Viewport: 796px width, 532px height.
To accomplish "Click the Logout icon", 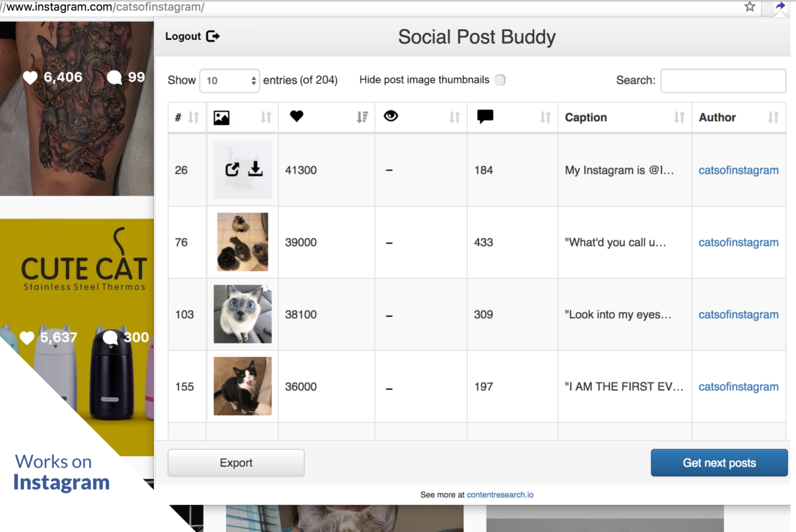I will [x=213, y=36].
